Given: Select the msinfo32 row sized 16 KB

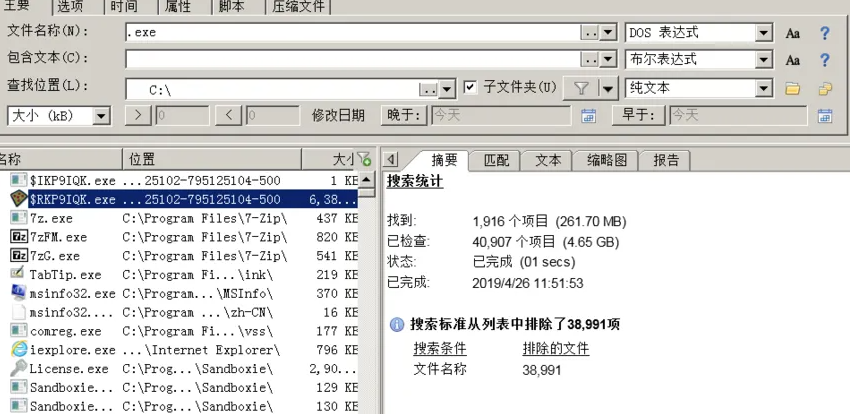Looking at the screenshot, I should point(179,312).
